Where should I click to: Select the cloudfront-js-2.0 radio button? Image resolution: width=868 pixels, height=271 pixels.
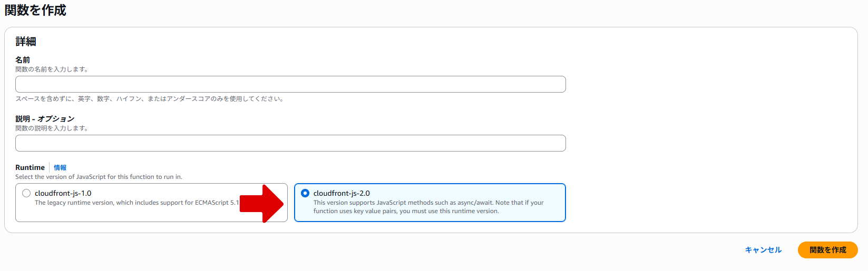305,193
